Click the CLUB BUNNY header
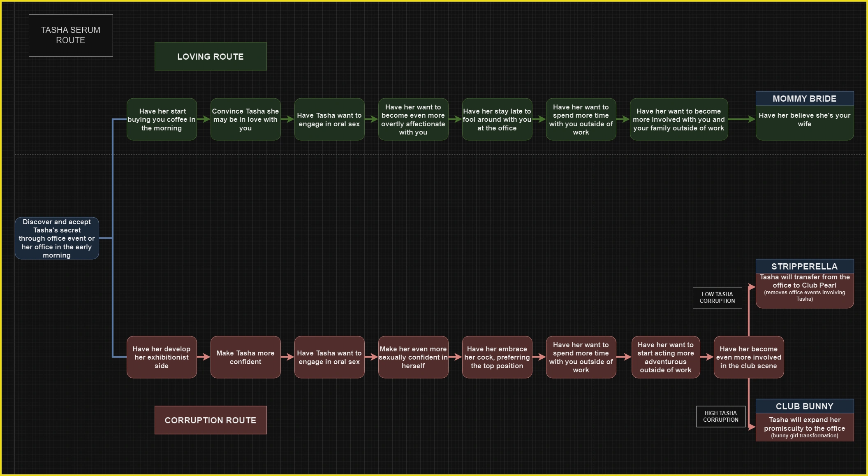The width and height of the screenshot is (868, 476). point(805,406)
